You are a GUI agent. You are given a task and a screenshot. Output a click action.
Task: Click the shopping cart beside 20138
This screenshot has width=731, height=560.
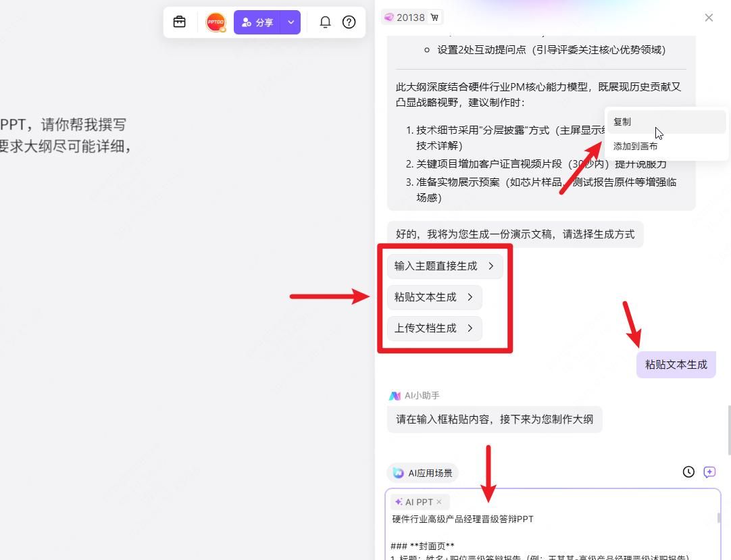pyautogui.click(x=434, y=17)
